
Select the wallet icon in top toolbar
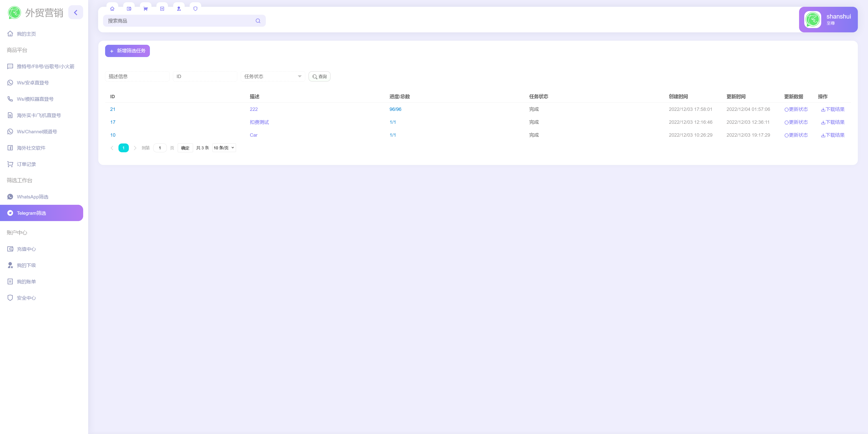(x=129, y=8)
